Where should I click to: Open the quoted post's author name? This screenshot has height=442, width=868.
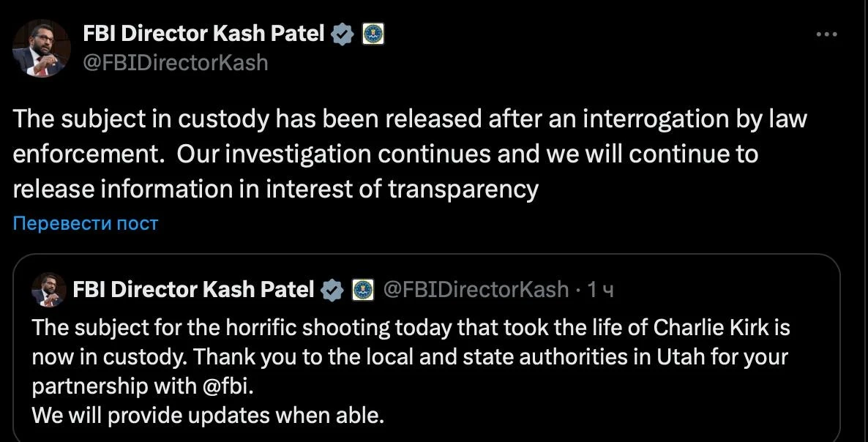(x=194, y=290)
